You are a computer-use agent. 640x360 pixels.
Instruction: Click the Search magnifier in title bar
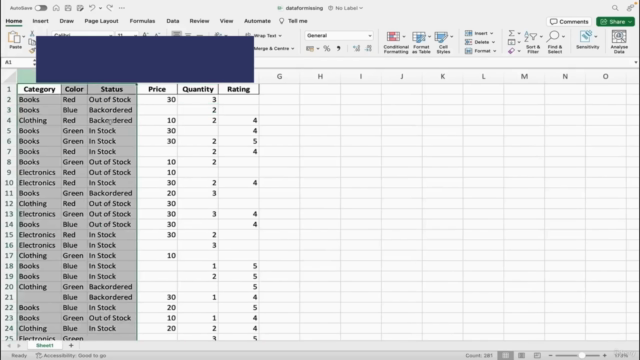(615, 8)
